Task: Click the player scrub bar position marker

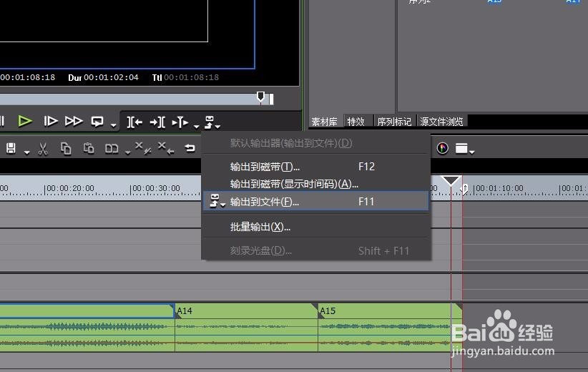Action: (260, 97)
